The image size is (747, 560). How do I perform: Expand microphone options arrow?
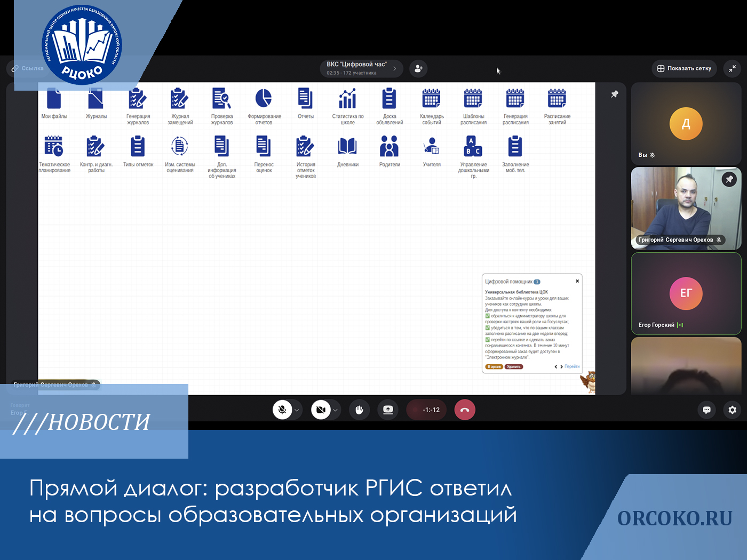point(297,410)
